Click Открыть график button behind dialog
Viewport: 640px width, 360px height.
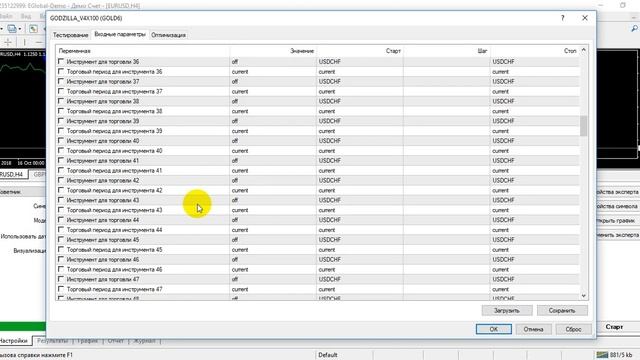pyautogui.click(x=617, y=220)
